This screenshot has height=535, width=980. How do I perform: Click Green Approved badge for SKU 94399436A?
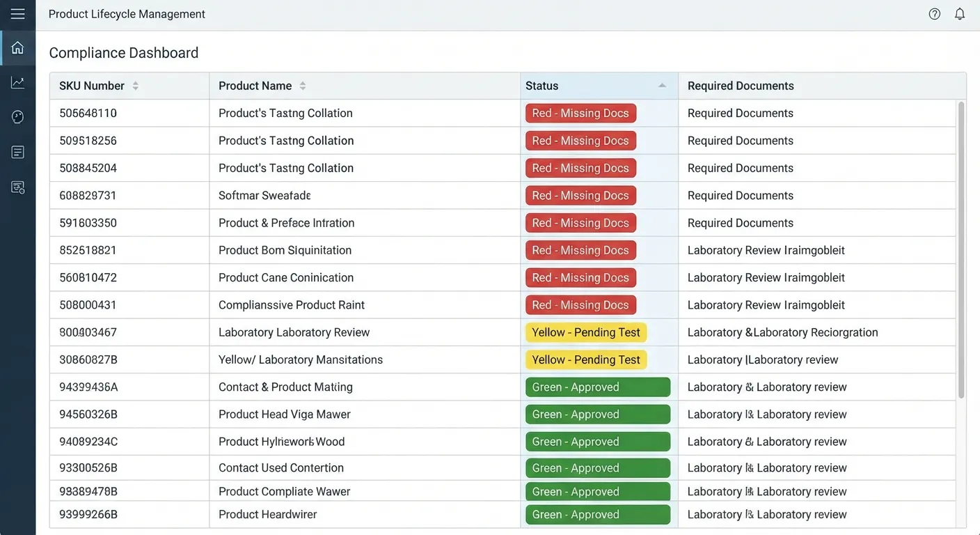(598, 387)
